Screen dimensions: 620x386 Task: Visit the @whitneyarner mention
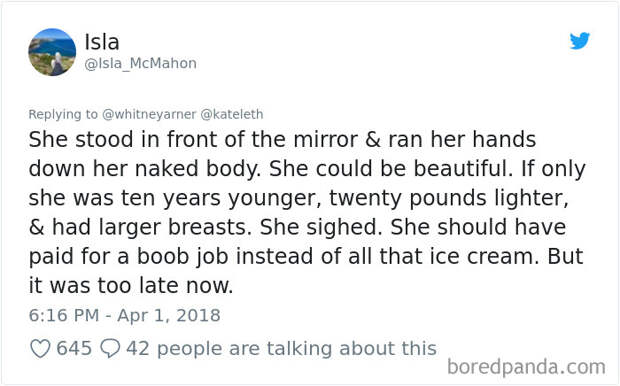click(149, 114)
